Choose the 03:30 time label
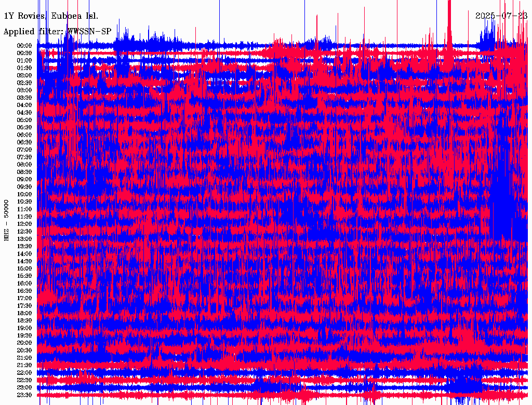The image size is (532, 405). (24, 98)
